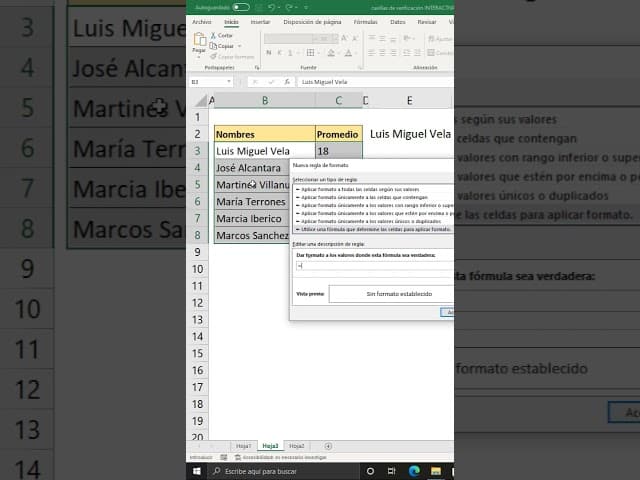Click the align left icon

372,53
